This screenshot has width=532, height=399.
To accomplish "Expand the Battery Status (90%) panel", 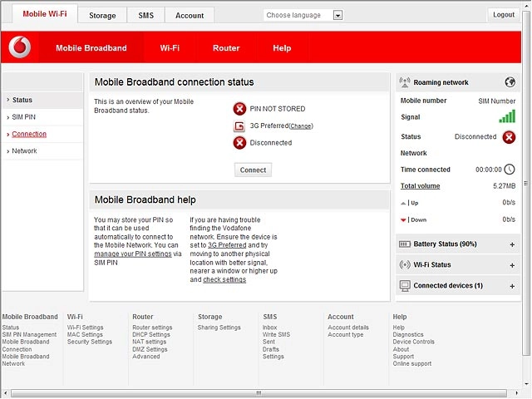I will coord(512,244).
